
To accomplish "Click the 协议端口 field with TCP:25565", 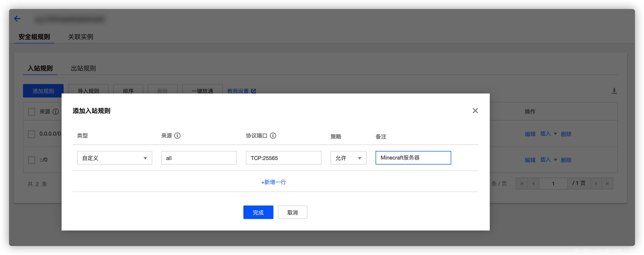I will pos(284,158).
